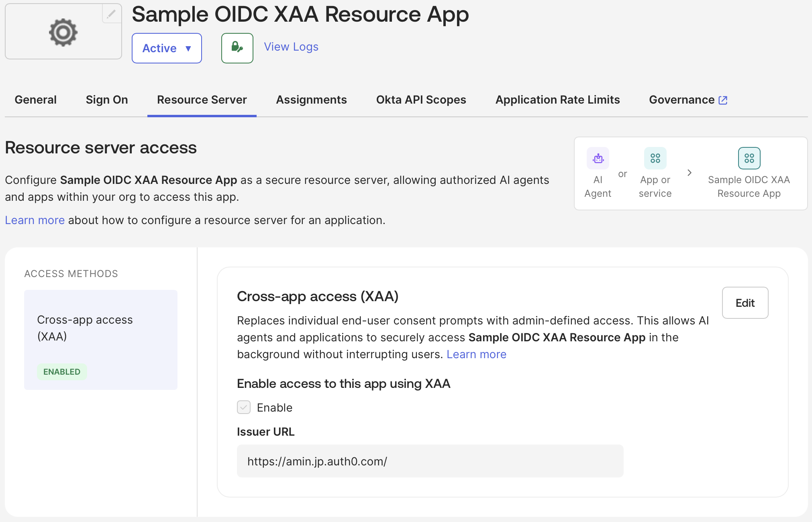Image resolution: width=812 pixels, height=522 pixels.
Task: Open the Active status dropdown
Action: [167, 48]
